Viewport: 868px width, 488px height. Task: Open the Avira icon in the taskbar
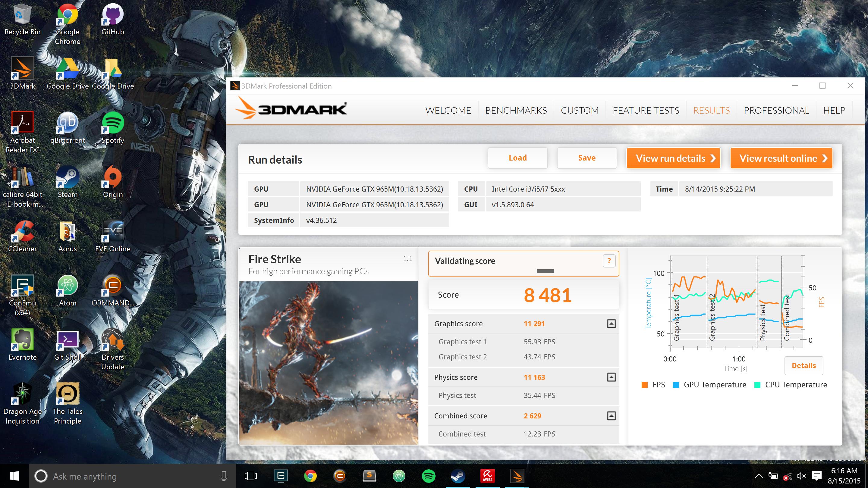(487, 476)
